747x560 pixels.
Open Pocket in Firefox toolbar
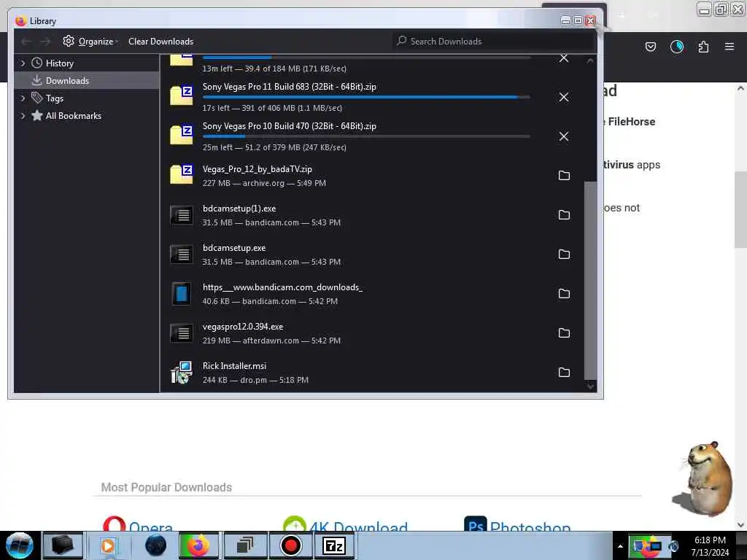650,47
